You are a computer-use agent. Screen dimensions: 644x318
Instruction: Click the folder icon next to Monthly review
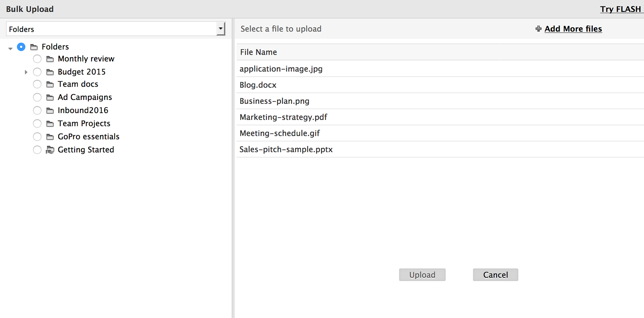[50, 59]
